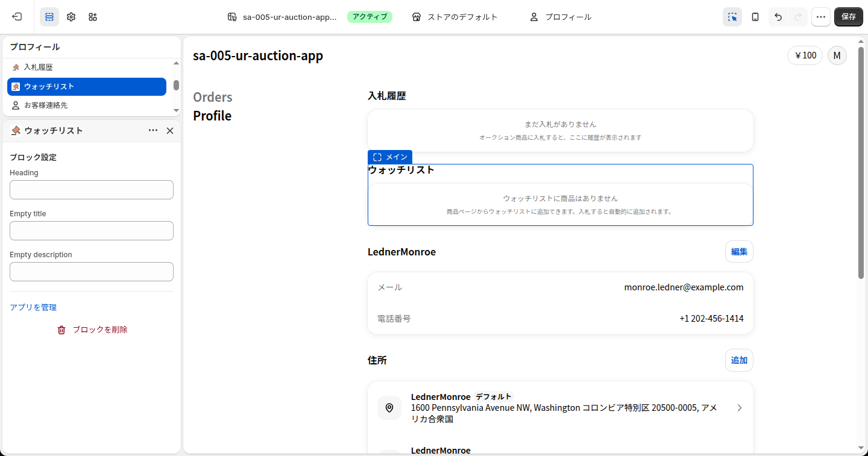Image resolution: width=868 pixels, height=456 pixels.
Task: Click the up arrow of block list scrollbar
Action: point(176,63)
